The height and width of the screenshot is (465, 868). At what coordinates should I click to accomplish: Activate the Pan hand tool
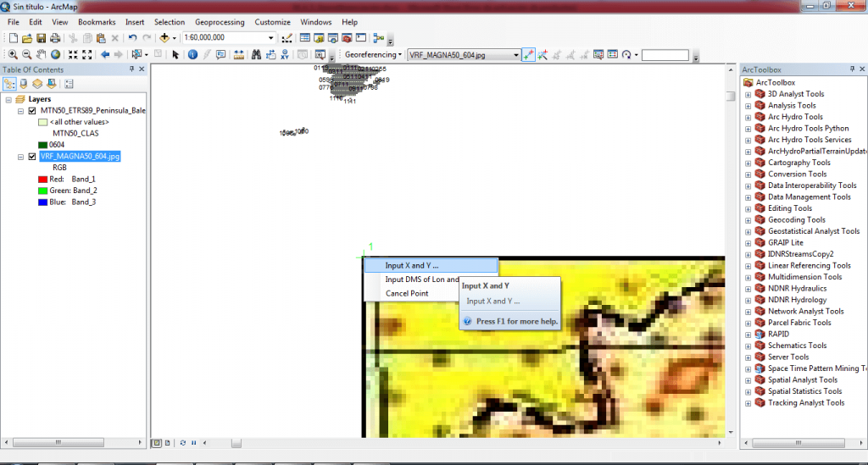41,55
